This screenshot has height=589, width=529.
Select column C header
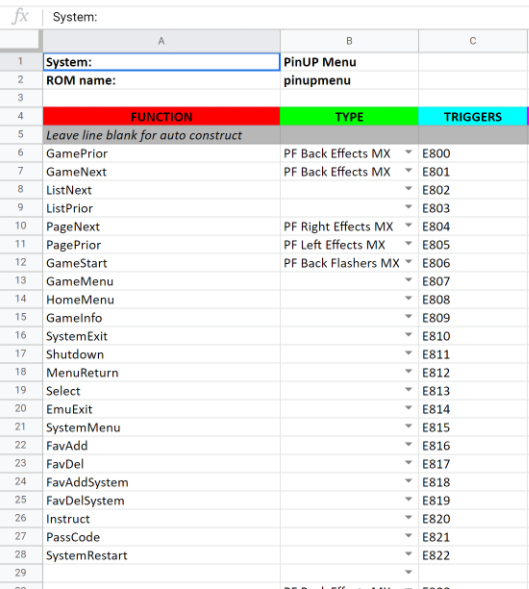click(x=473, y=41)
